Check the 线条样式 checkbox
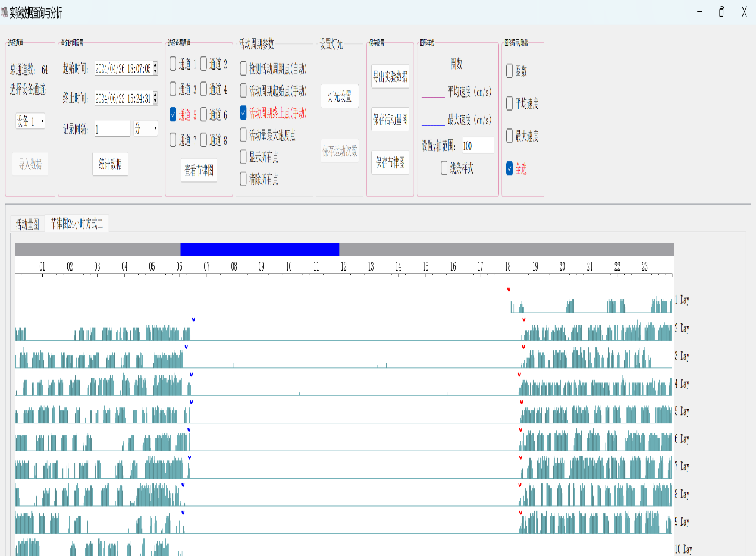Screen dimensions: 756x556 click(445, 169)
